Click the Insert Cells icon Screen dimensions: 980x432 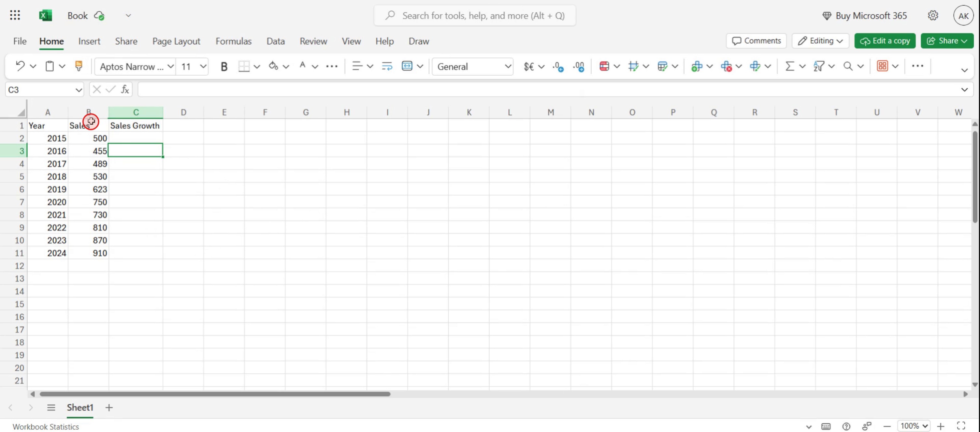coord(697,66)
